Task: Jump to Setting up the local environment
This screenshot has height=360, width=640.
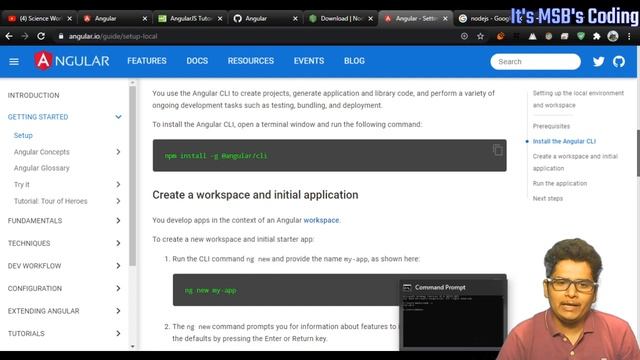Action: pyautogui.click(x=578, y=99)
